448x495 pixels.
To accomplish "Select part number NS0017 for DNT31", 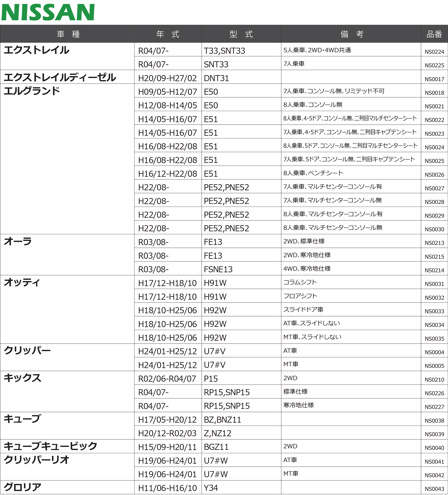I will coord(434,79).
